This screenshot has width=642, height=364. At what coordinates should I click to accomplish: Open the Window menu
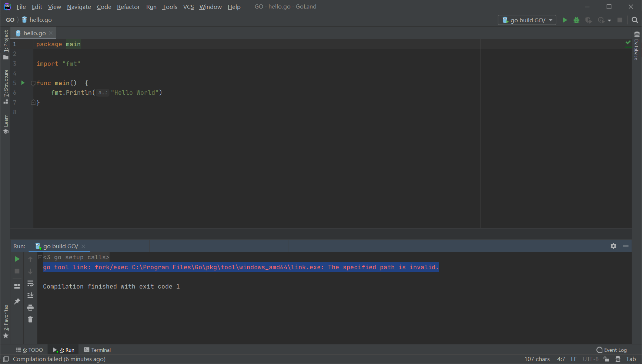click(x=210, y=7)
